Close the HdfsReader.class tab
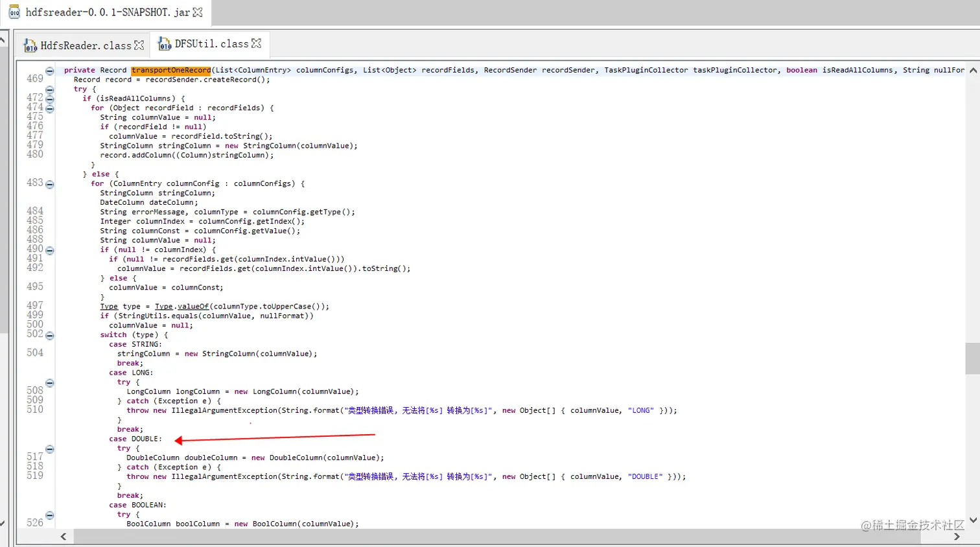 (139, 45)
